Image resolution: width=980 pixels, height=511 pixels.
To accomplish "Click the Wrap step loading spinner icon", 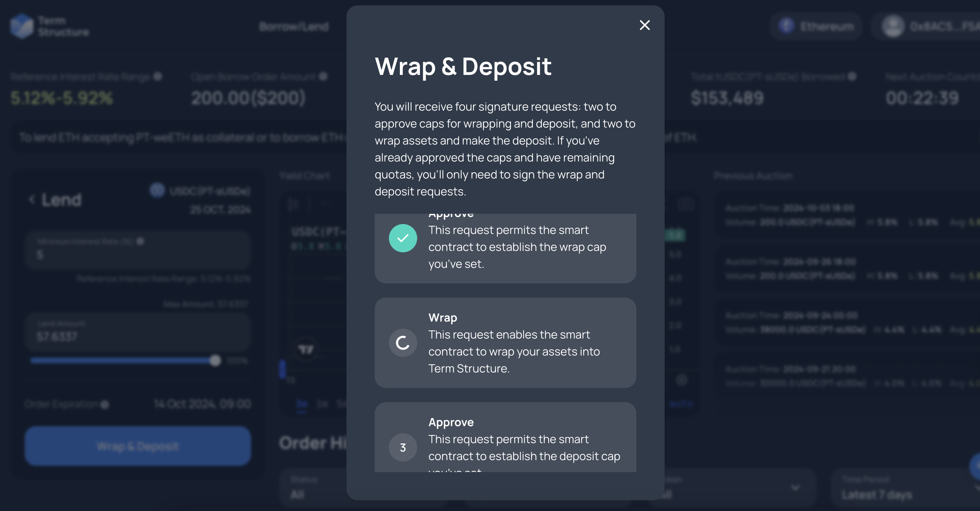I will pos(402,342).
